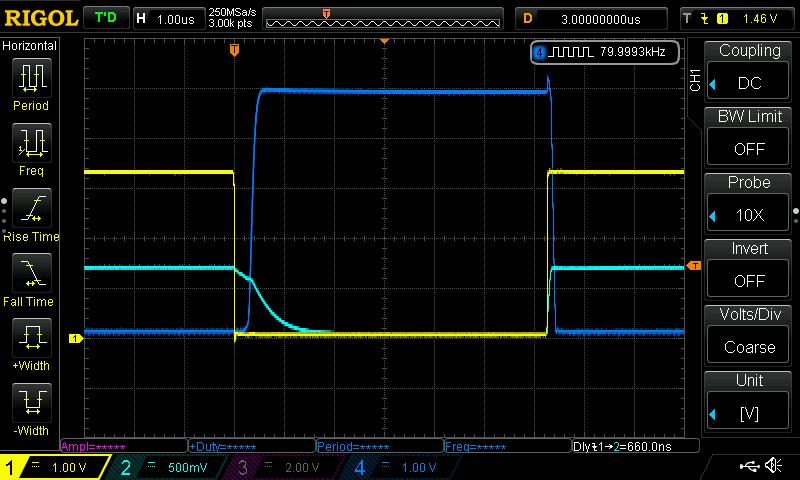Choose the Rise Time measurement icon
The width and height of the screenshot is (800, 480).
coord(31,212)
